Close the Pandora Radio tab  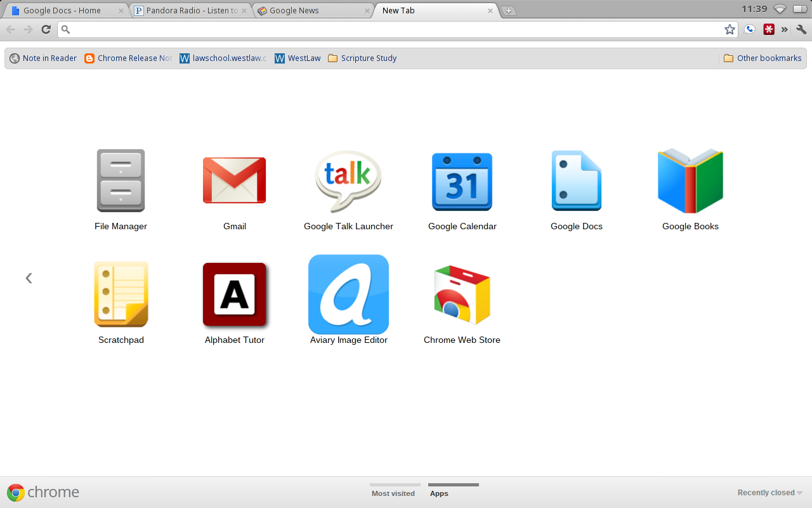tap(244, 11)
